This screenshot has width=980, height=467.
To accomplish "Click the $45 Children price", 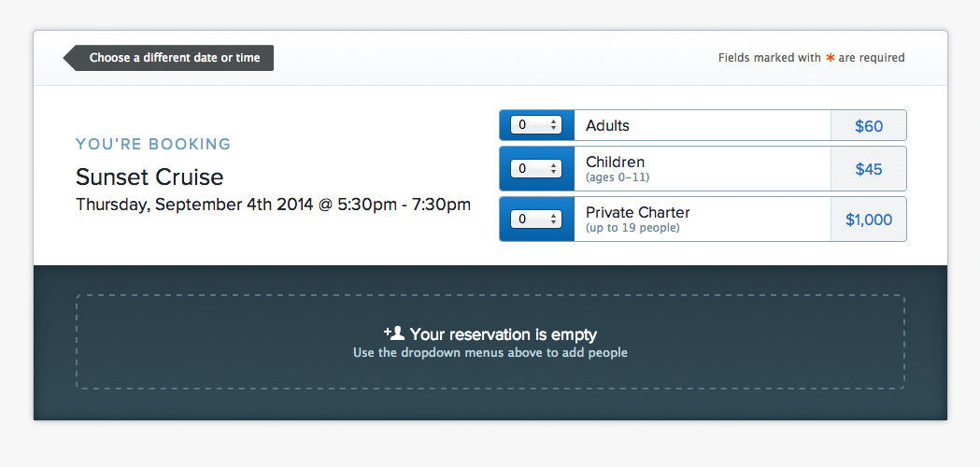I will [869, 169].
